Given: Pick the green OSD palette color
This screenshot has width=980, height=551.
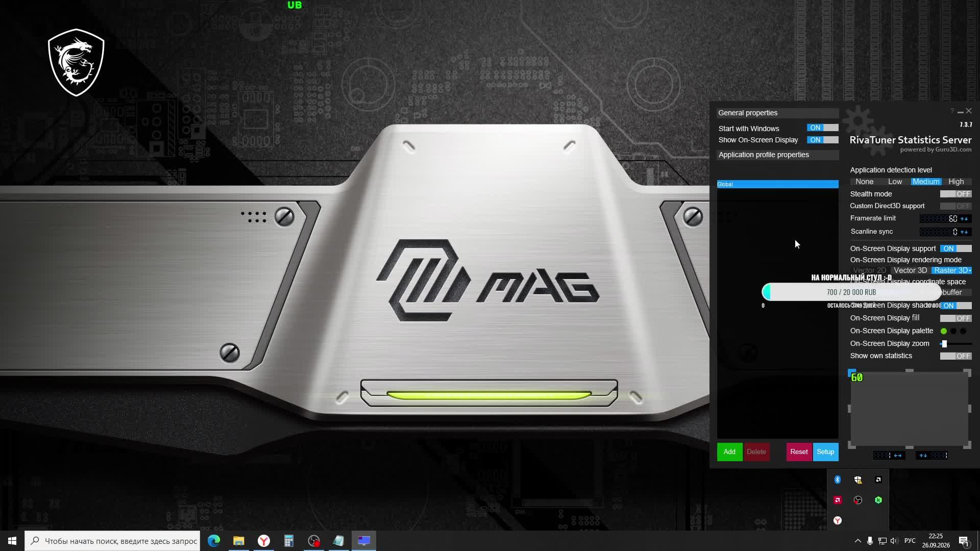Looking at the screenshot, I should (x=944, y=331).
